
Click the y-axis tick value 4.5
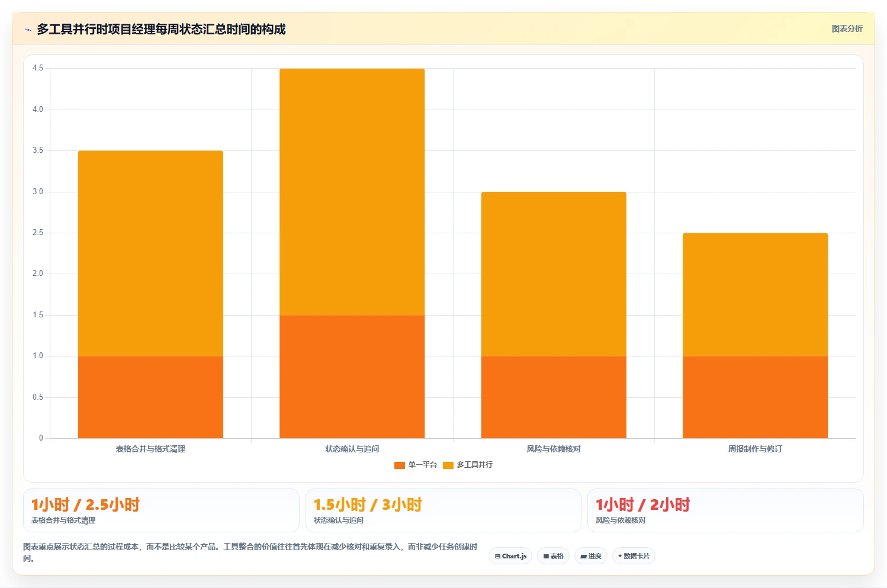point(38,68)
